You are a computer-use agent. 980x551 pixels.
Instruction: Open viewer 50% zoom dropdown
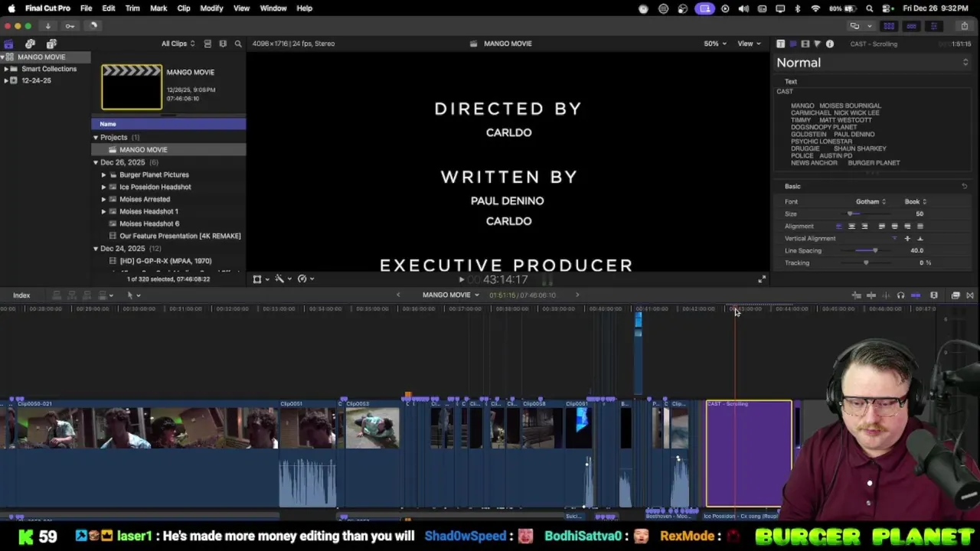tap(715, 44)
